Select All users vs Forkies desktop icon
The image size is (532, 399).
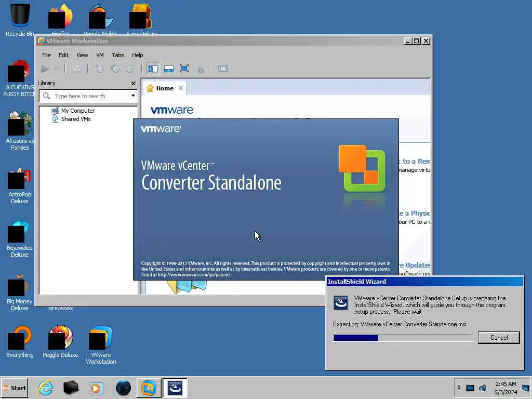pos(20,130)
